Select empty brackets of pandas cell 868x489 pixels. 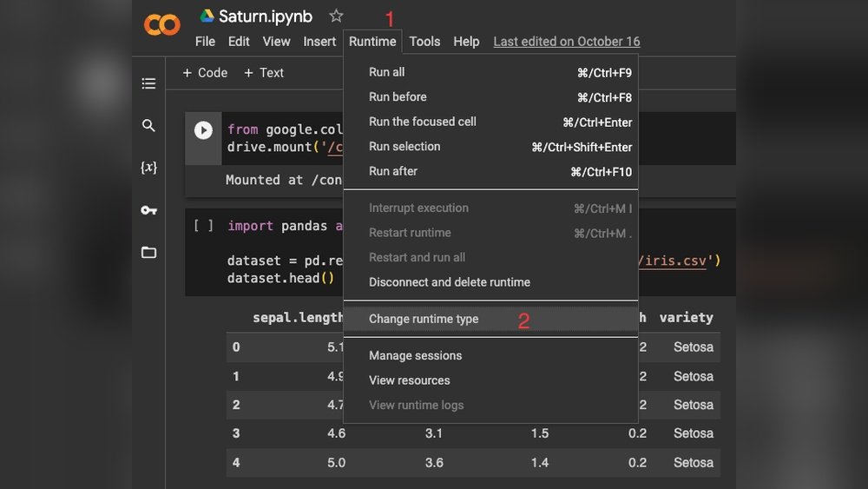click(203, 226)
